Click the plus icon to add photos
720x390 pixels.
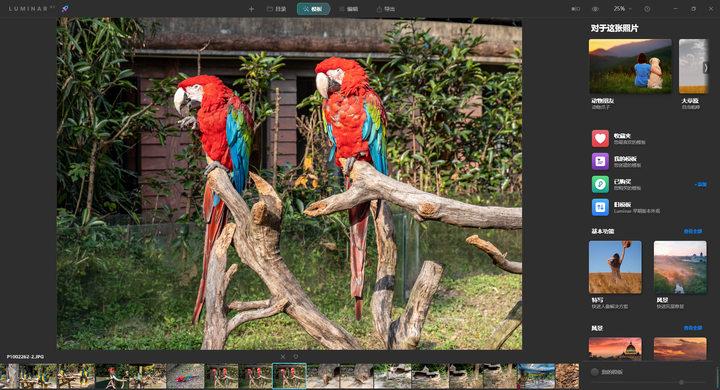pos(251,9)
